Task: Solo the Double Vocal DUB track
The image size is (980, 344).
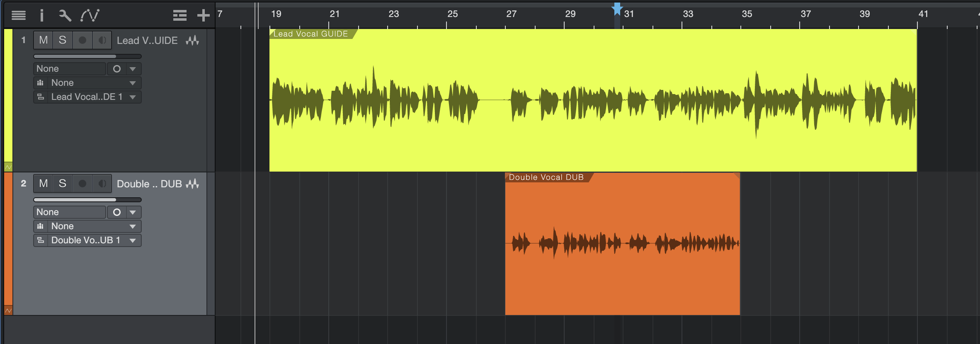Action: (63, 184)
